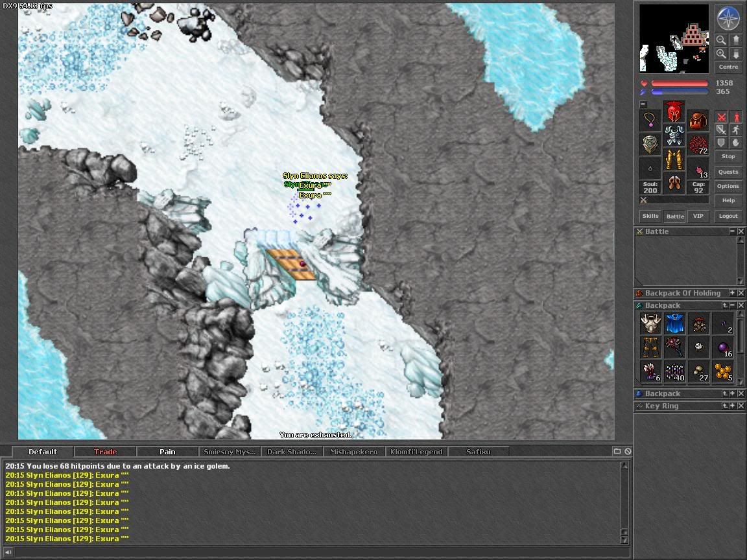Collapse the open Backpack container
The image size is (747, 560).
733,305
